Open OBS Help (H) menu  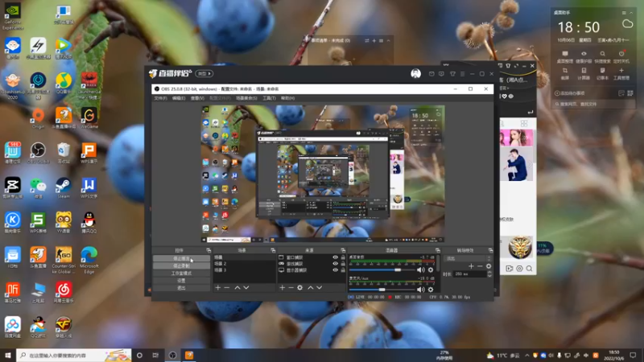[x=288, y=98]
